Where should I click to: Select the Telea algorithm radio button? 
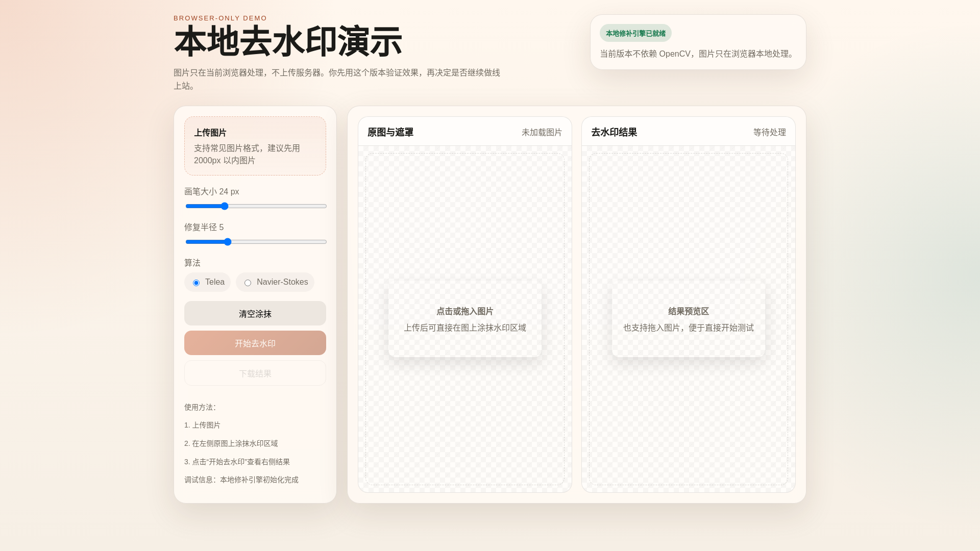click(x=197, y=283)
